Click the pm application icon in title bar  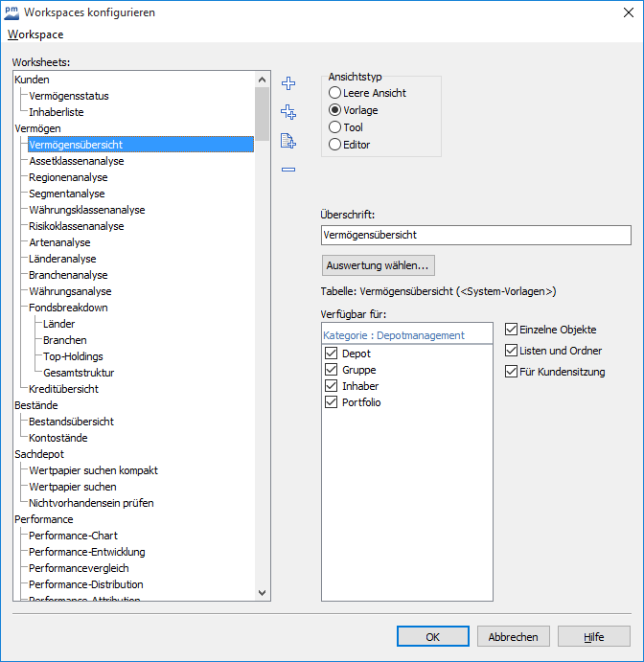11,12
